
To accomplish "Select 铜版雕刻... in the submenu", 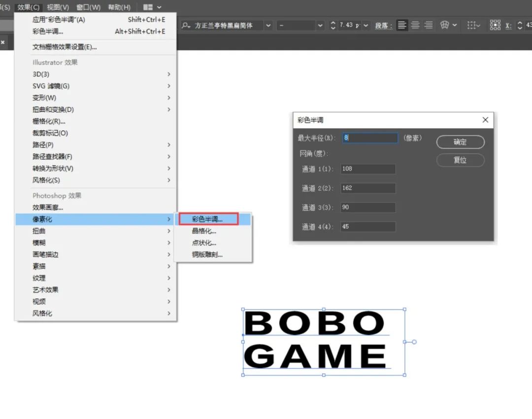I will click(213, 255).
